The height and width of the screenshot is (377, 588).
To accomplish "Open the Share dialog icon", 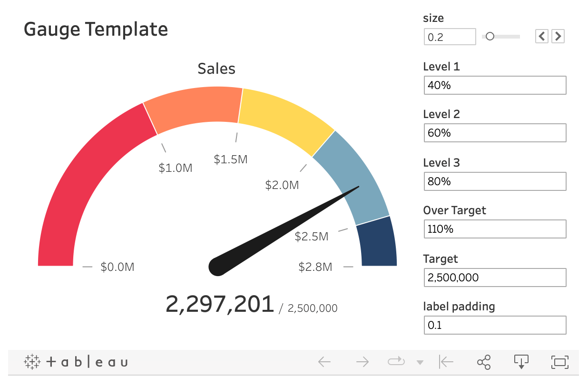I will coord(484,362).
